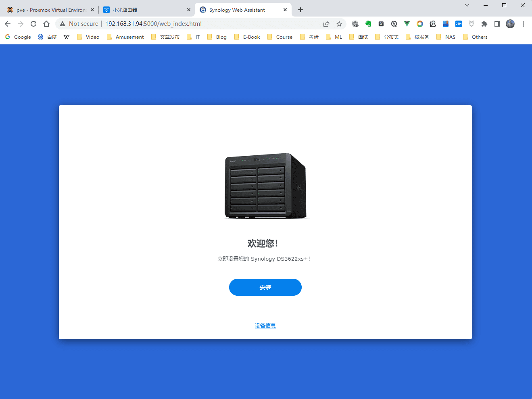The image size is (532, 399).
Task: Open the Amusement bookmarks folder
Action: 125,37
